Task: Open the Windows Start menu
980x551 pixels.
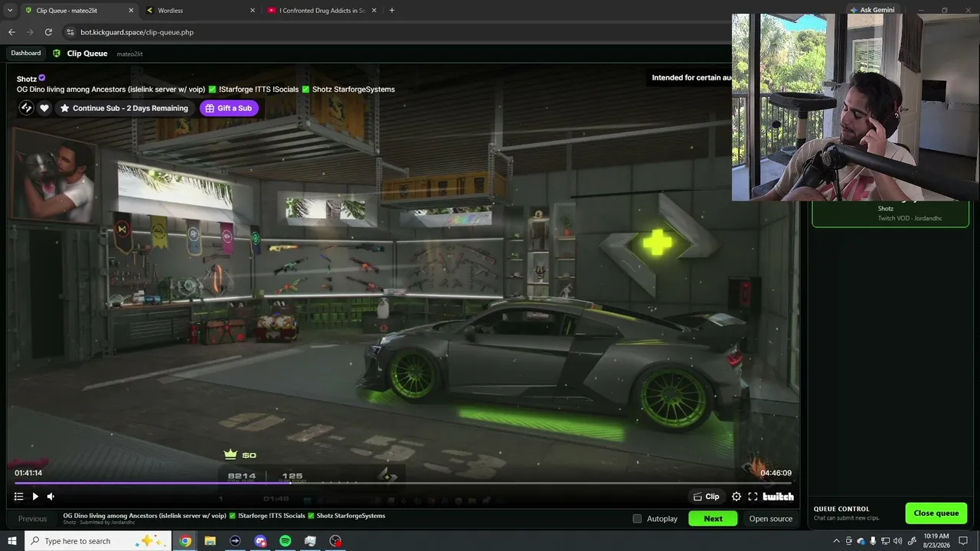Action: click(11, 541)
